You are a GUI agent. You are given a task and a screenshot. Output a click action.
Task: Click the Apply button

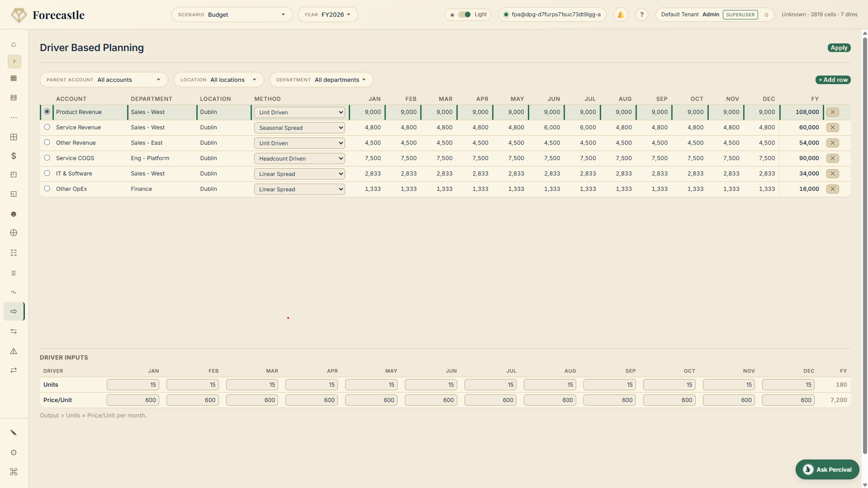tap(839, 47)
